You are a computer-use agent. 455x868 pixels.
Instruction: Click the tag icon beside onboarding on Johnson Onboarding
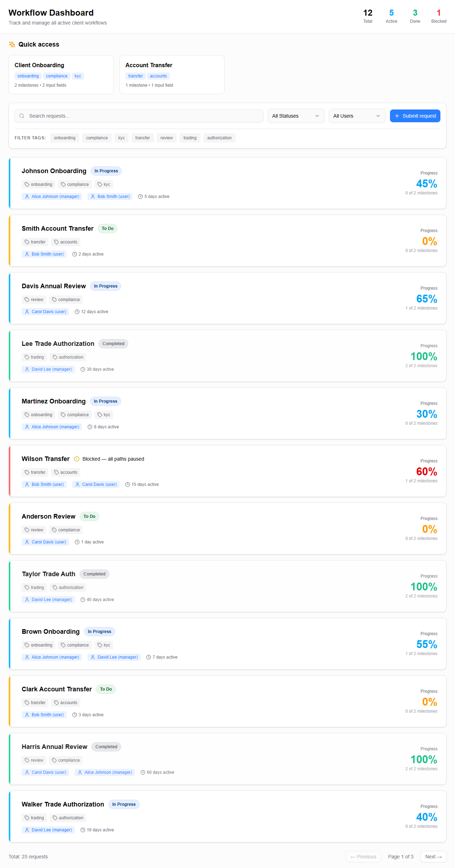coord(27,184)
